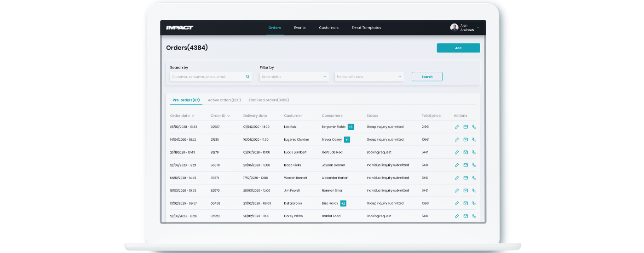Click phone icon for Della Brown order
This screenshot has height=253, width=644.
(474, 203)
